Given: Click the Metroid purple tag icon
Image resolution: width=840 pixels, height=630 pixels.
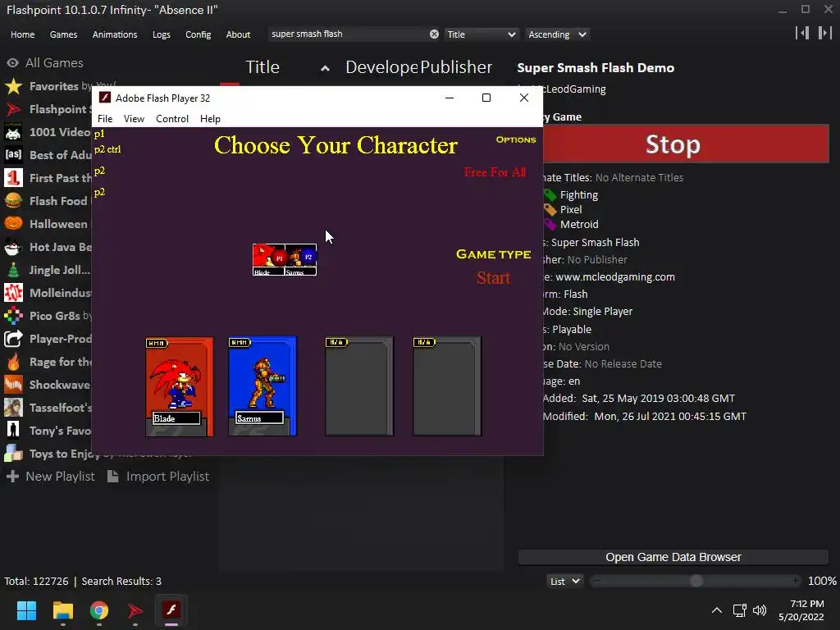Looking at the screenshot, I should tap(550, 225).
